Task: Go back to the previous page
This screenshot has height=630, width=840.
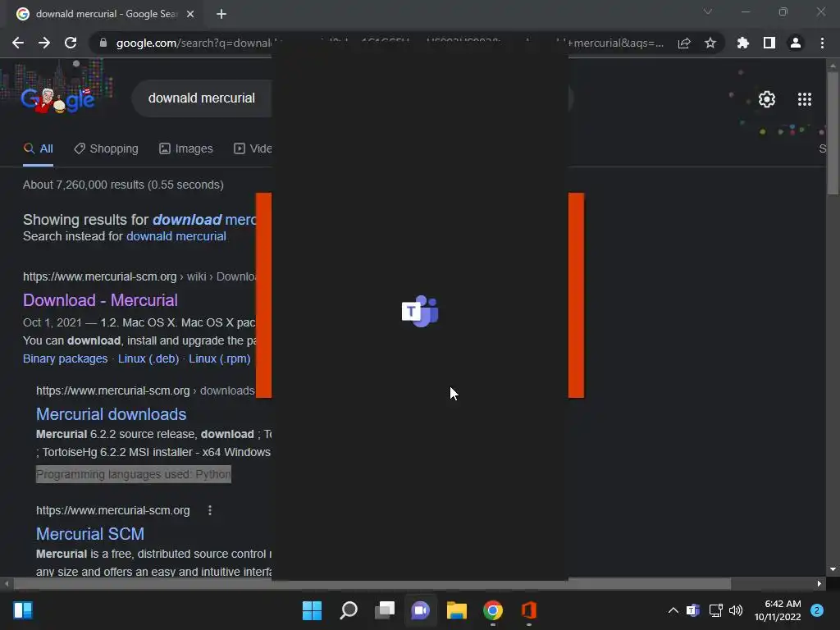Action: (18, 43)
